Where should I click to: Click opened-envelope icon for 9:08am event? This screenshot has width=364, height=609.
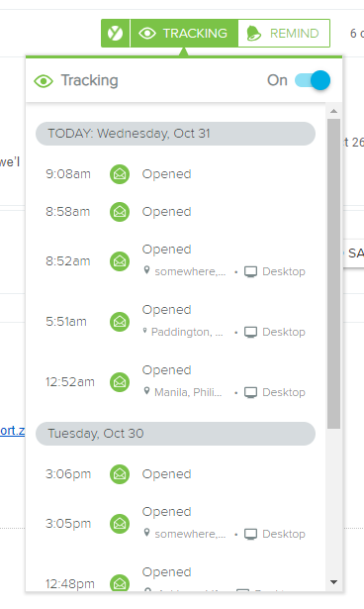(120, 174)
